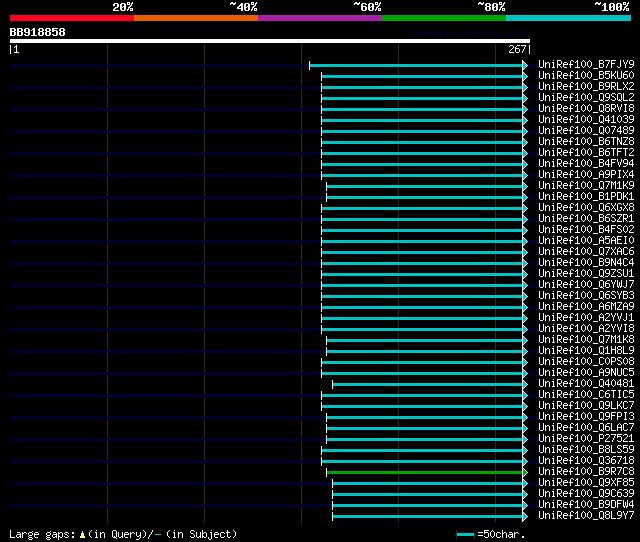Click the cyan ~100% identity legend segment
640x542 pixels.
pos(569,18)
